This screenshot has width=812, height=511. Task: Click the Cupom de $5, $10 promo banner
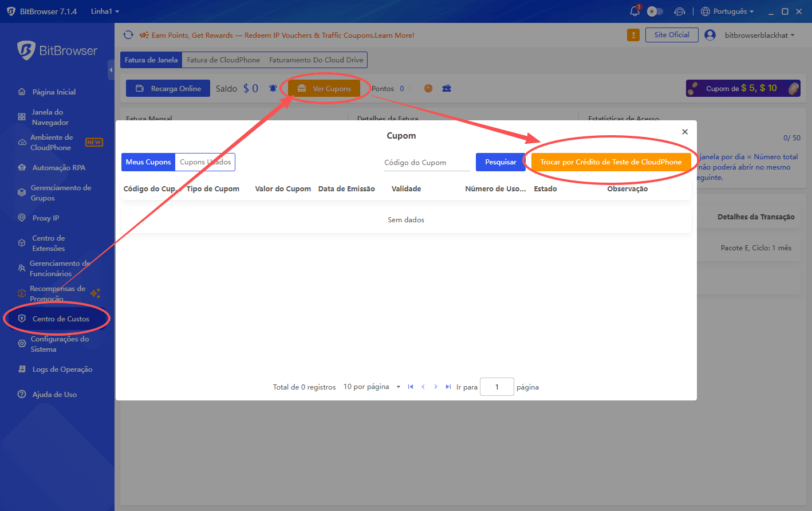coord(743,88)
